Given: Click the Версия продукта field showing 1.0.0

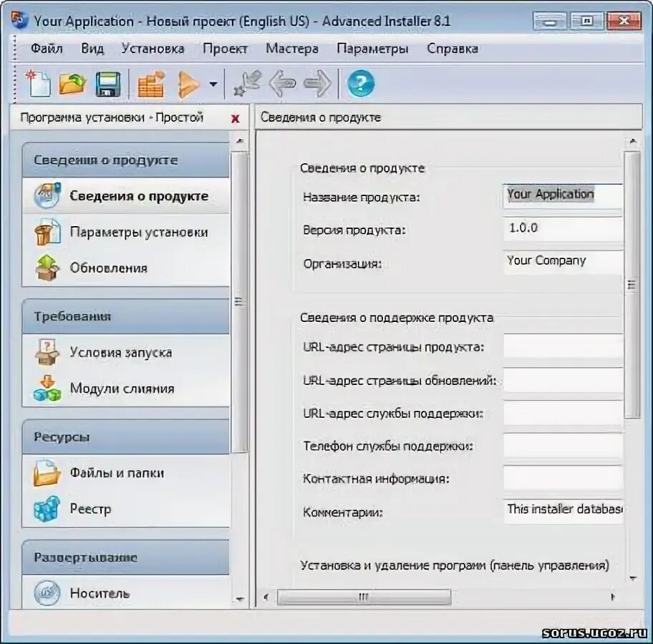Looking at the screenshot, I should 563,228.
